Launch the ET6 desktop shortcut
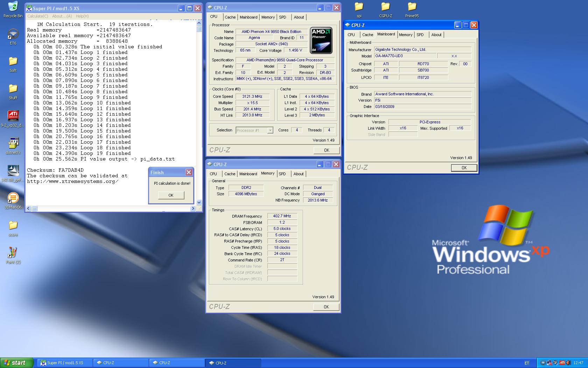This screenshot has width=588, height=368. (13, 37)
